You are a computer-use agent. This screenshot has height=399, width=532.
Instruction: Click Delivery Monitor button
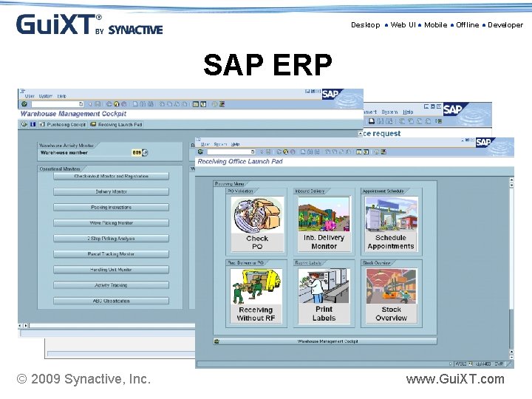pos(112,191)
